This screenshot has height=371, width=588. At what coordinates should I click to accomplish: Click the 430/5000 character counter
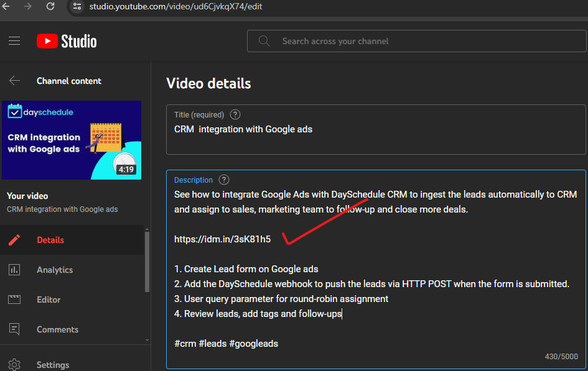(x=561, y=357)
